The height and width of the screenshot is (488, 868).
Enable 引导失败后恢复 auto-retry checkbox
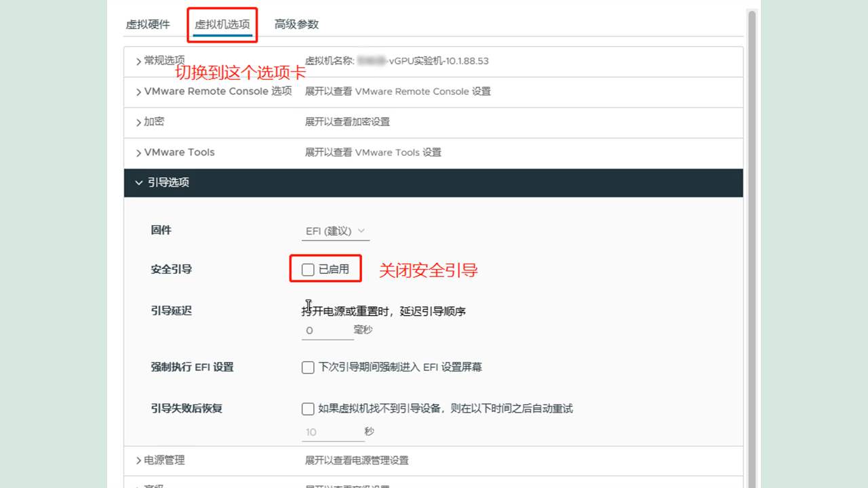(x=308, y=409)
